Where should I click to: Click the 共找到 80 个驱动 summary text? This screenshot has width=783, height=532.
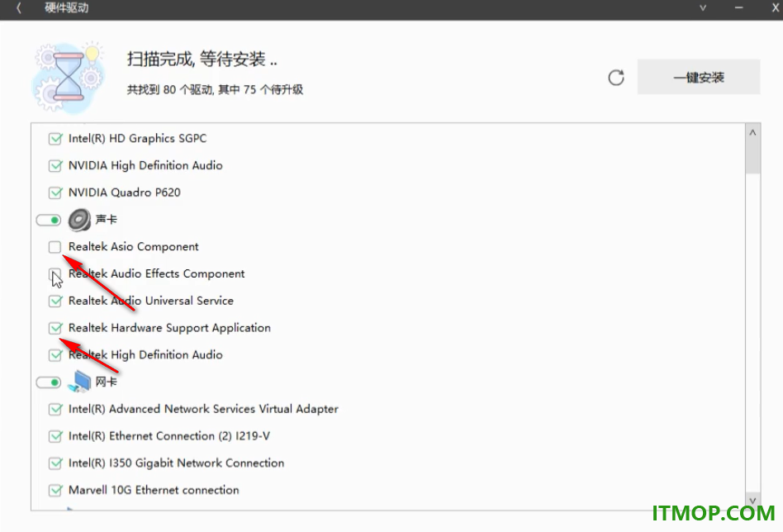tap(215, 89)
